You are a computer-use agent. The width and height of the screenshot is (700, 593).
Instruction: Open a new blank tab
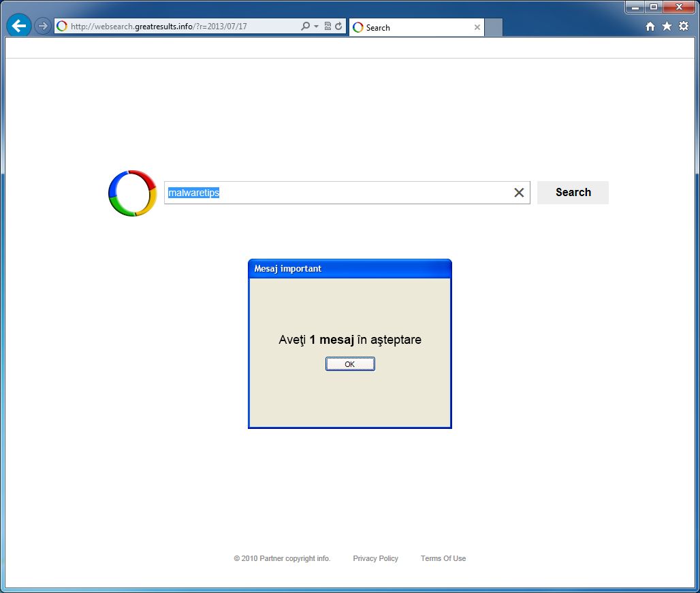tap(494, 28)
